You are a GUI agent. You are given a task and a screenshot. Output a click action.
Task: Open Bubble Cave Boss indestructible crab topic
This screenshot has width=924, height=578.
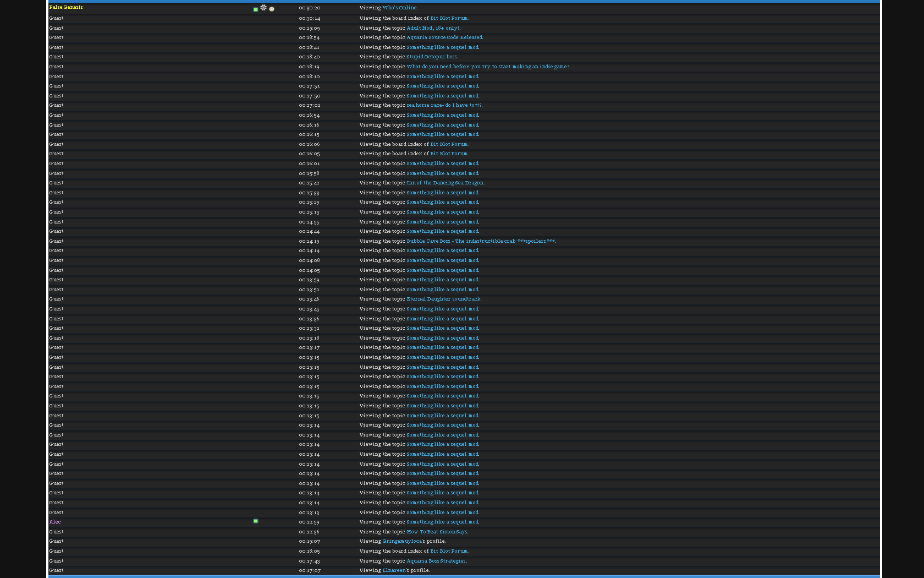click(481, 241)
